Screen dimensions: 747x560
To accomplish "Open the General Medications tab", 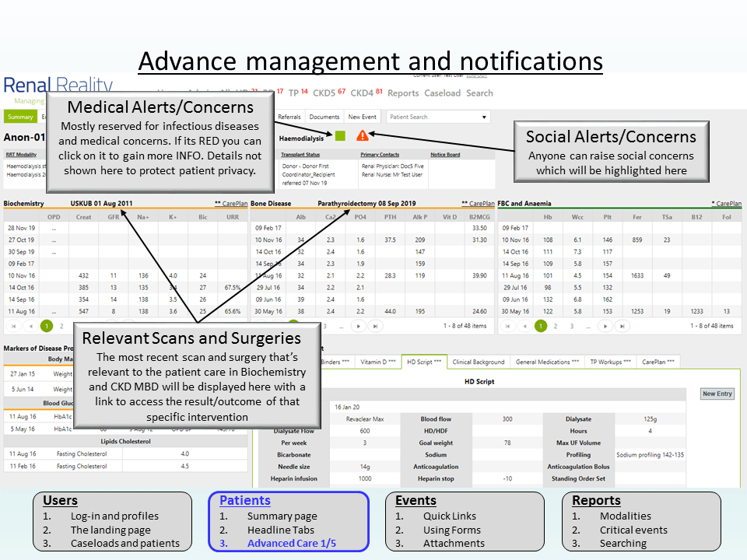I will (x=547, y=362).
